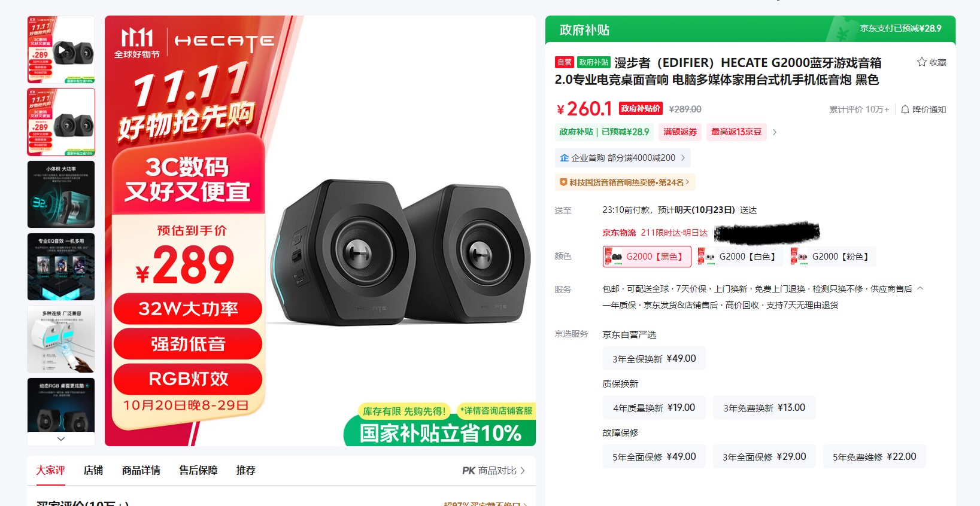Choose 3年全保换新 ¥49.00 service
Viewport: 980px width, 506px height.
[654, 359]
